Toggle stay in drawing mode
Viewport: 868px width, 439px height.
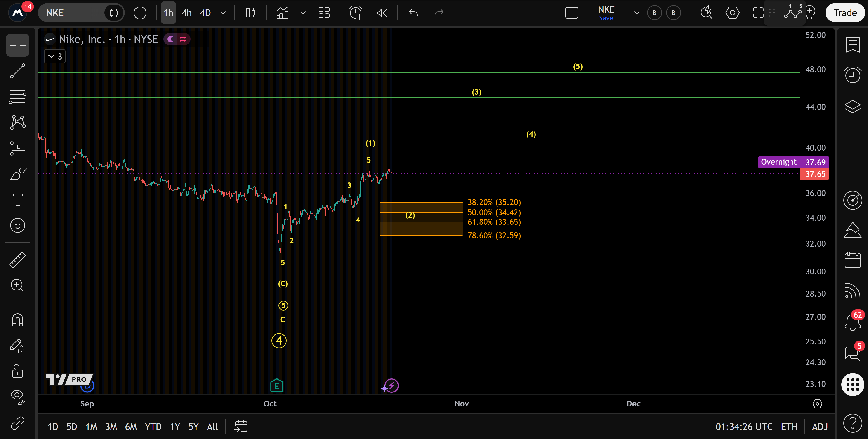pyautogui.click(x=18, y=346)
